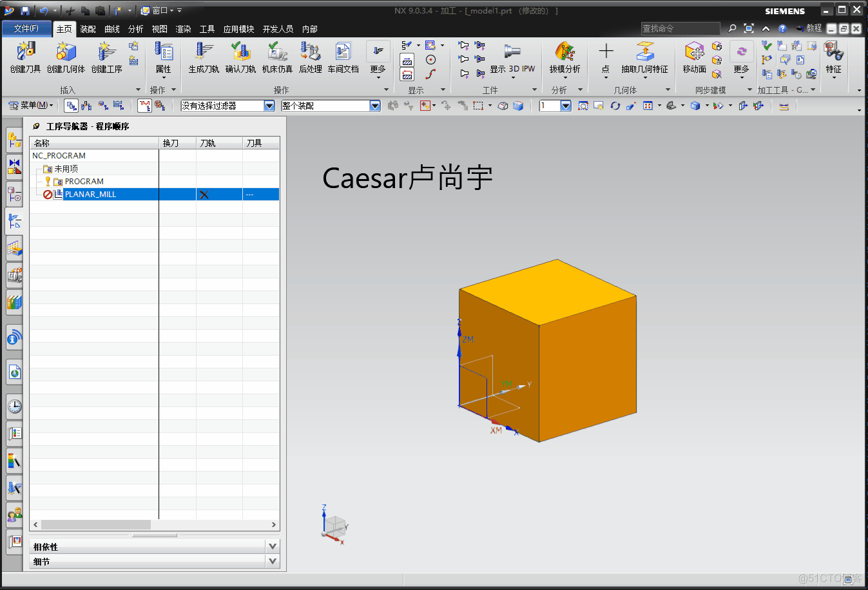Open the Tools (工具) tab
Image resolution: width=868 pixels, height=590 pixels.
(x=207, y=29)
